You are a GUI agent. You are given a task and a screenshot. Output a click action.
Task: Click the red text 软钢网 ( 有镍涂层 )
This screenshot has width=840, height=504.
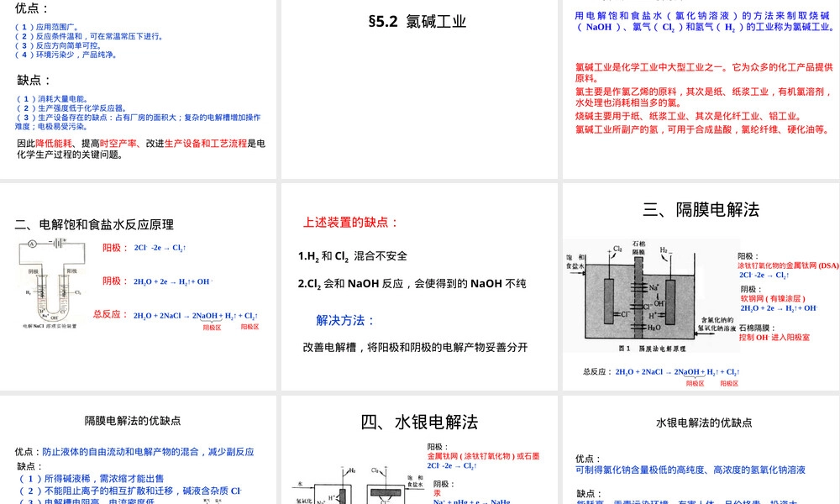(773, 298)
